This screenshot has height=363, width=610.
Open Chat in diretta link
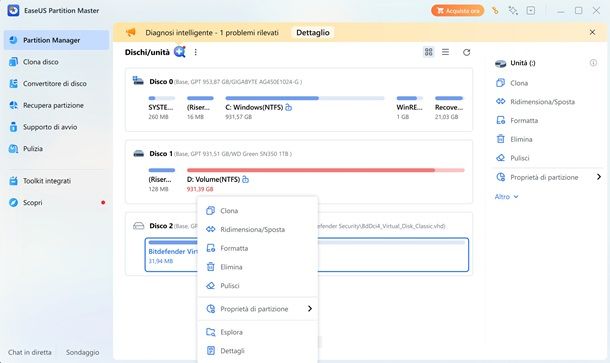click(30, 352)
